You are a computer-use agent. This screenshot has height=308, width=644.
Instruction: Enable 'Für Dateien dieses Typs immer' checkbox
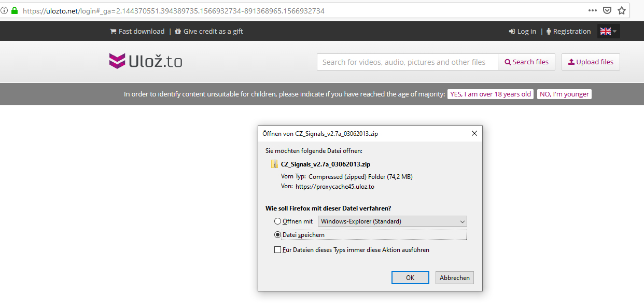click(x=277, y=250)
